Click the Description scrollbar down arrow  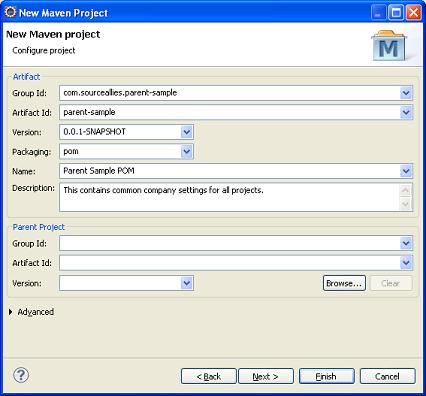coord(405,204)
